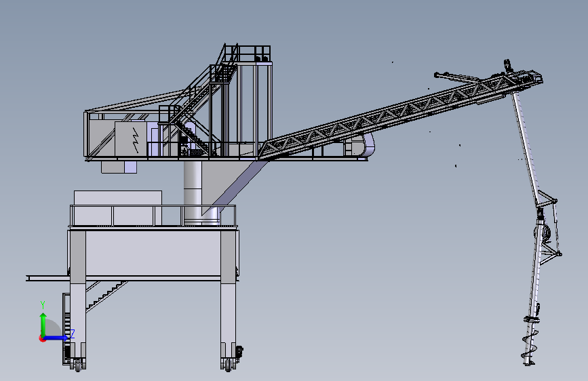The height and width of the screenshot is (381, 588).
Task: Select the staircase beneath the gantry
Action: pos(107,296)
